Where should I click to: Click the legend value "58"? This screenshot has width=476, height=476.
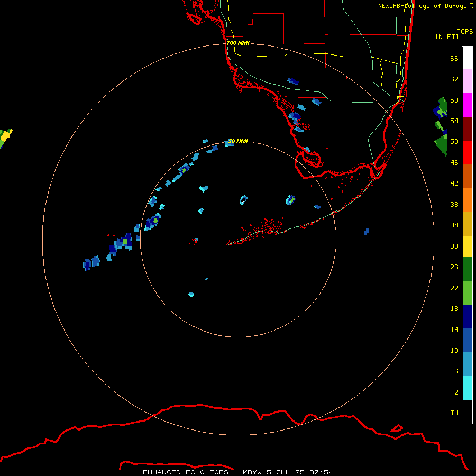click(x=454, y=100)
